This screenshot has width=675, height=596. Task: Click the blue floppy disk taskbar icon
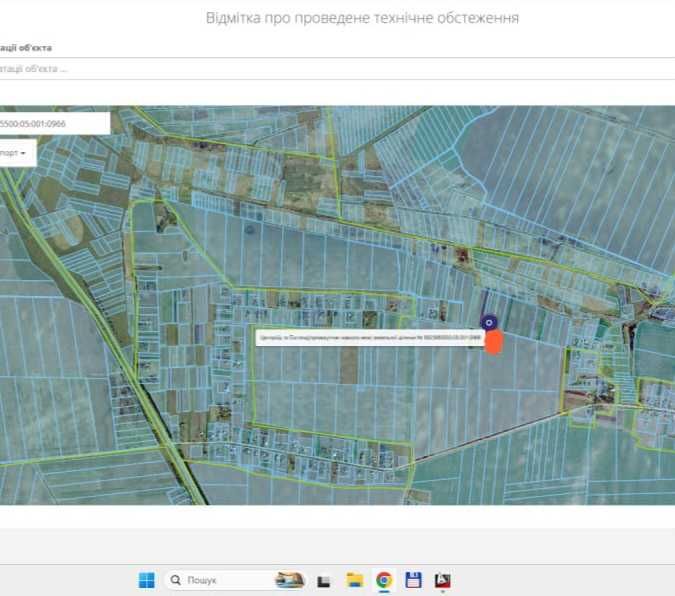point(414,580)
